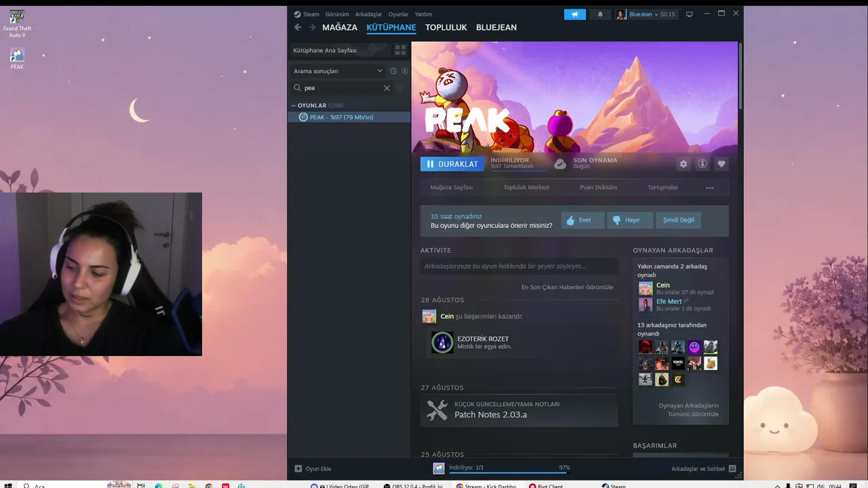The image size is (868, 488).
Task: Open the Puan Dükkanı link
Action: tap(599, 188)
